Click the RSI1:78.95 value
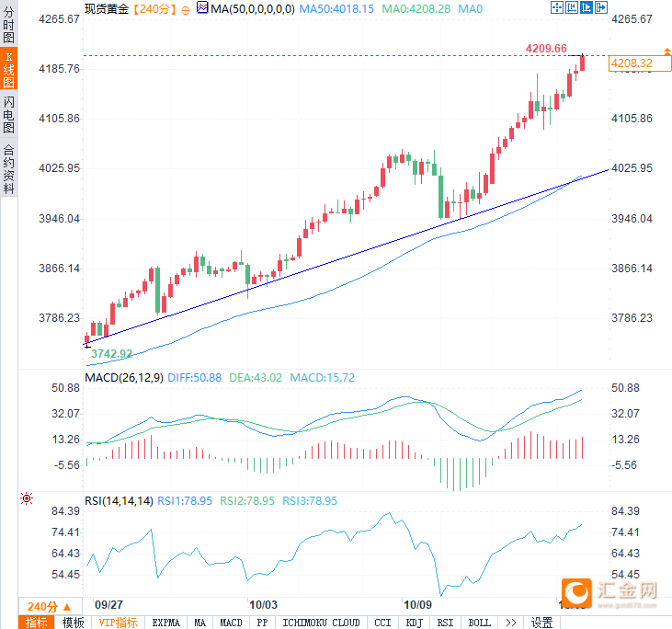672x629 pixels. (x=185, y=501)
